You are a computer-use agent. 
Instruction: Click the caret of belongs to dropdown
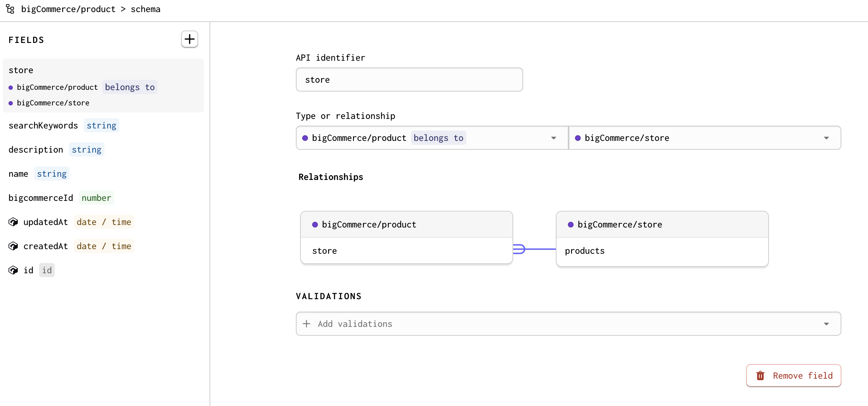[554, 138]
